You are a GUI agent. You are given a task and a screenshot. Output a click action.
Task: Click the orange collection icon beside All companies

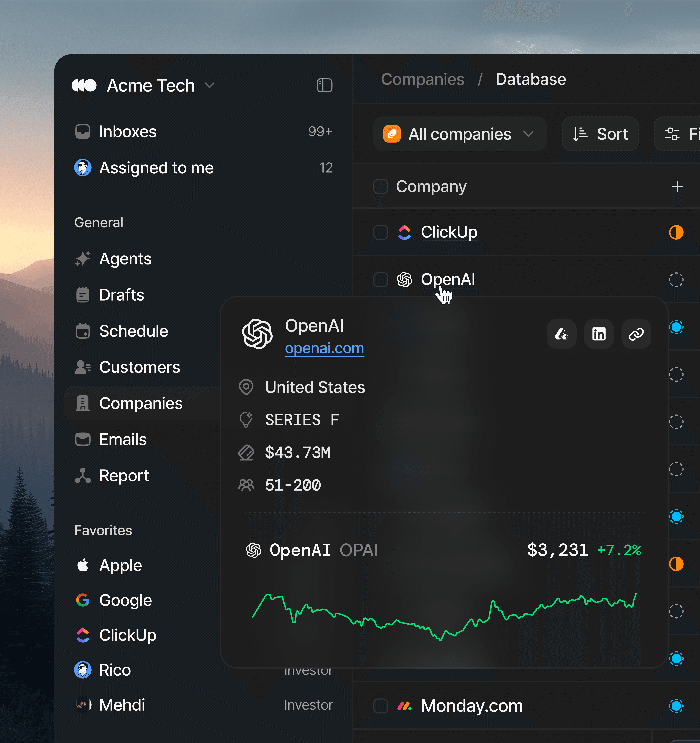tap(391, 134)
